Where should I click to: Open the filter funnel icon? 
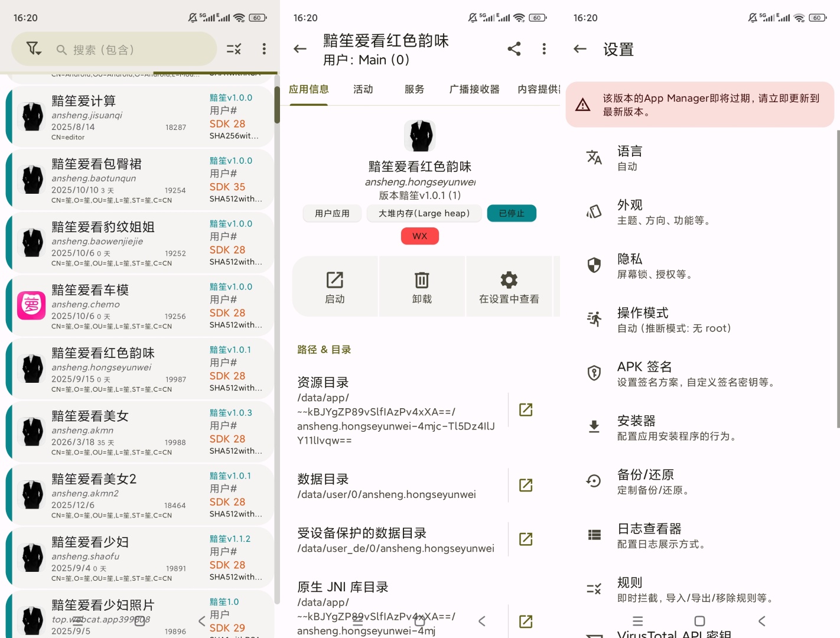34,49
